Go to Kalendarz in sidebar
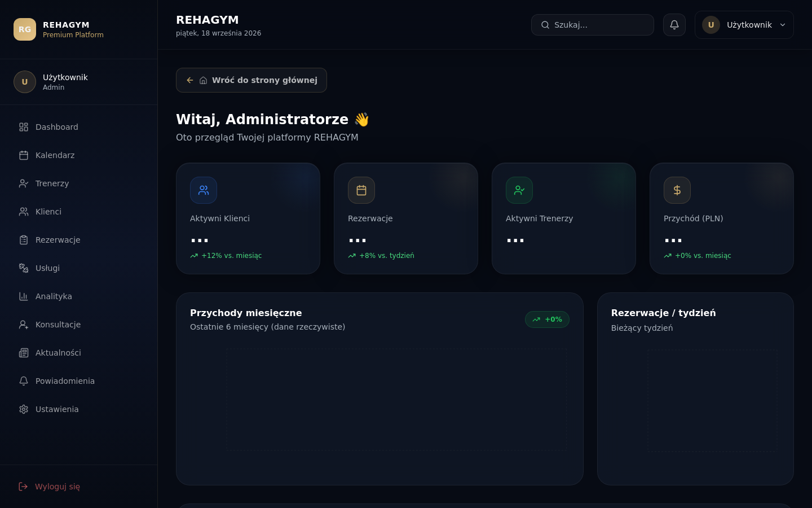Screen dimensions: 812x508 [x=79, y=155]
